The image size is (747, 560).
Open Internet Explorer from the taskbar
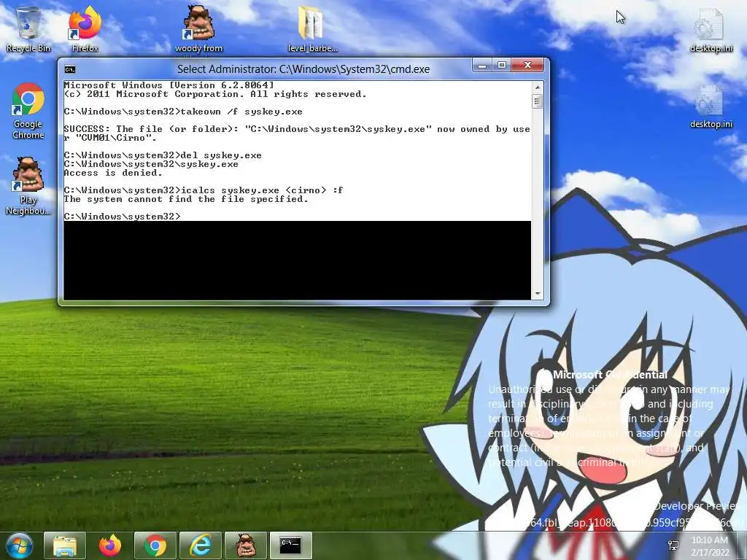201,545
